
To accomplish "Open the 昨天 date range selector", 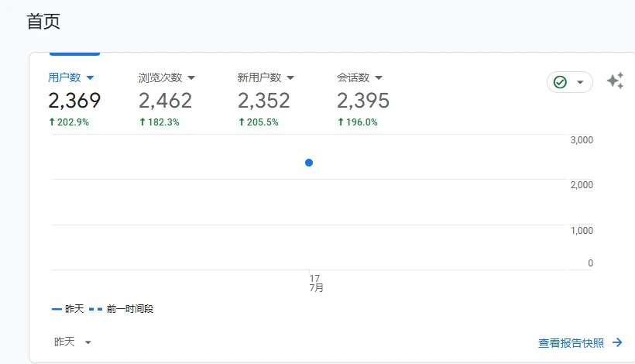I will [73, 342].
